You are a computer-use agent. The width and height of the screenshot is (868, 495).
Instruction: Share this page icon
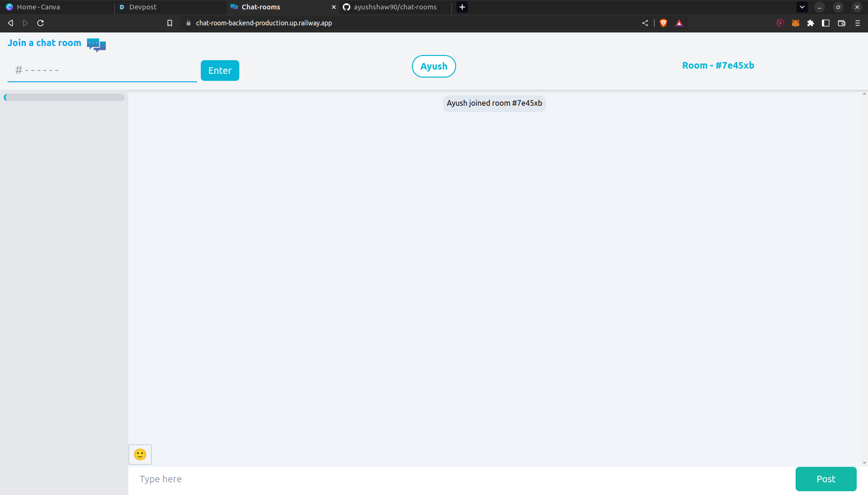645,23
